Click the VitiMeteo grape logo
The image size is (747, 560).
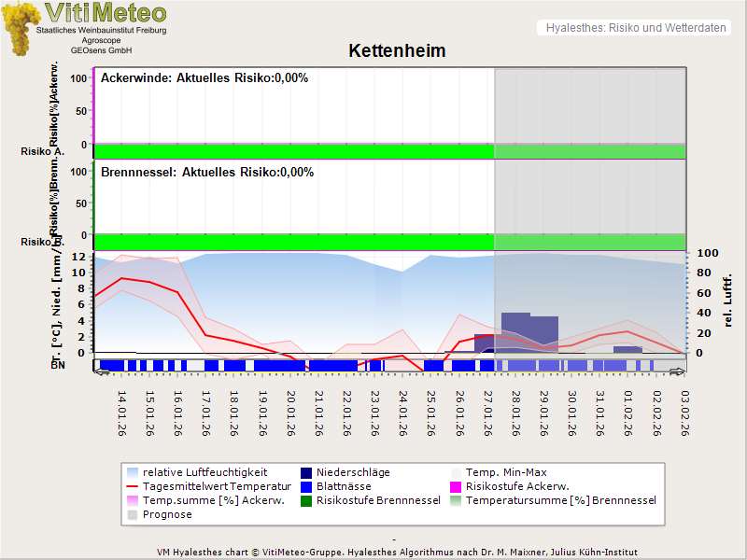(x=21, y=30)
